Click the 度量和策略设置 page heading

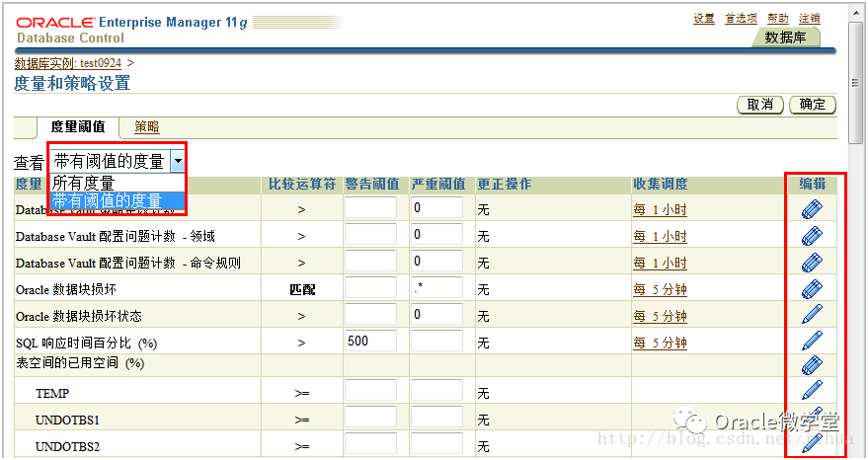72,84
